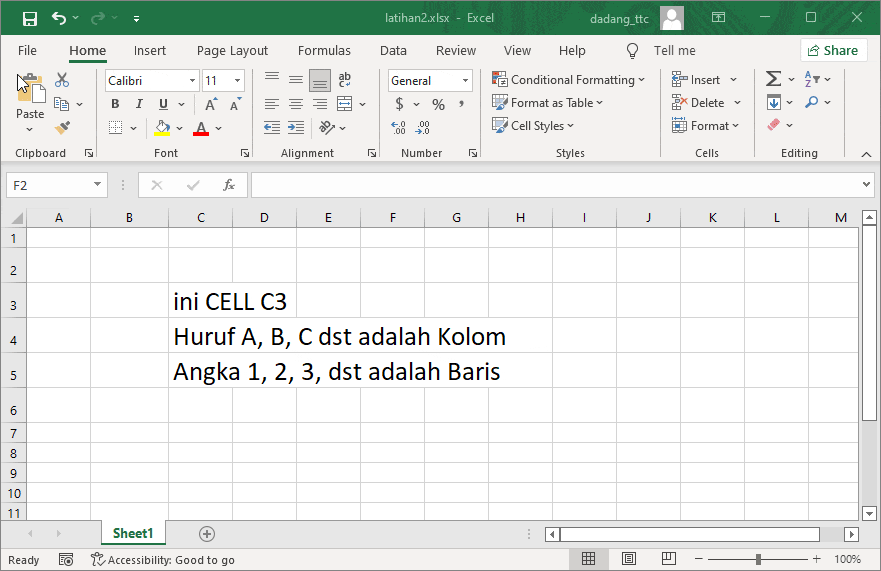Toggle bottom align
Image resolution: width=881 pixels, height=571 pixels.
click(x=320, y=80)
